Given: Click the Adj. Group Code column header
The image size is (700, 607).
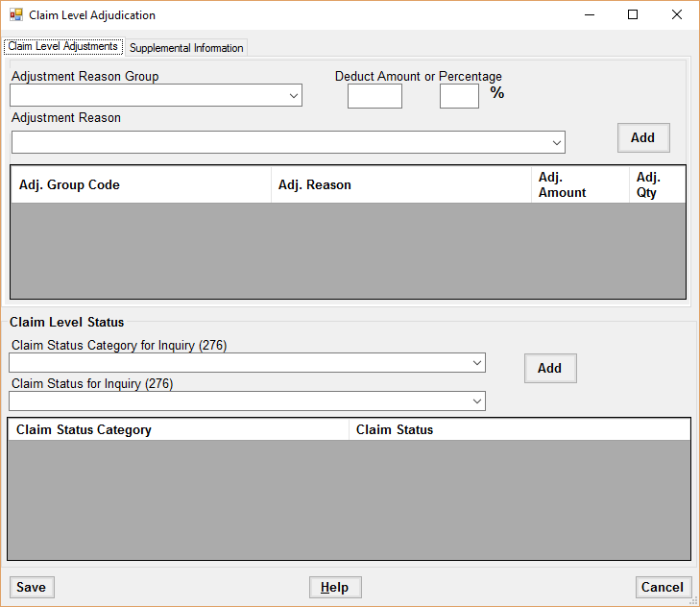Looking at the screenshot, I should point(140,184).
